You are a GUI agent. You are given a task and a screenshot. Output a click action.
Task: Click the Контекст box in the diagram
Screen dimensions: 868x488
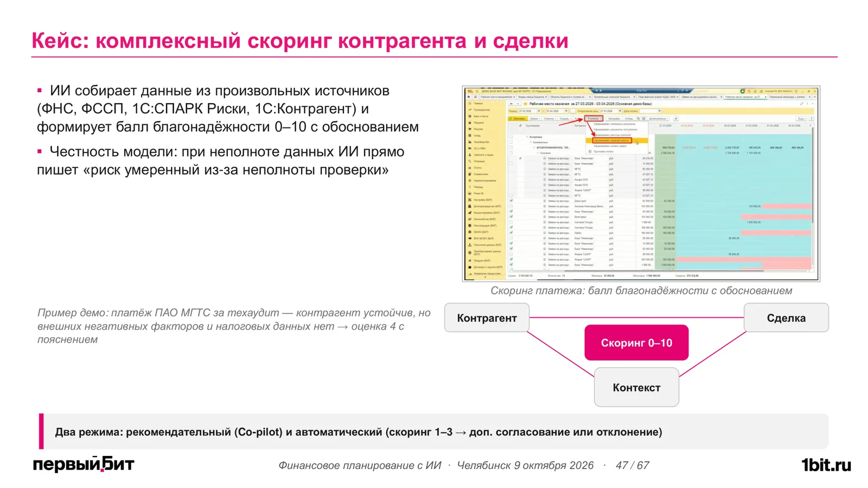(x=636, y=387)
